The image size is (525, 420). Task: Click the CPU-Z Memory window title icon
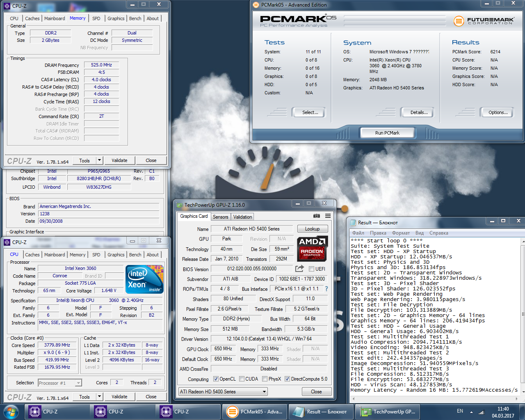click(7, 6)
